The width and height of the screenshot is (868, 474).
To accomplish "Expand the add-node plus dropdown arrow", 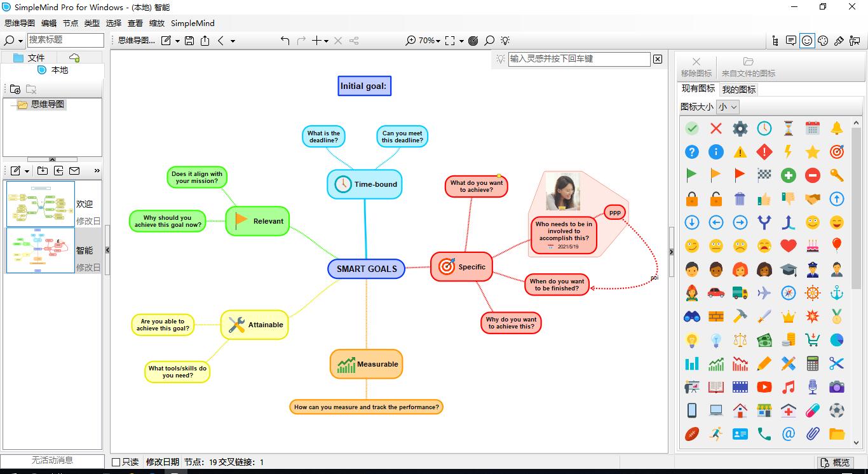I will click(x=326, y=41).
